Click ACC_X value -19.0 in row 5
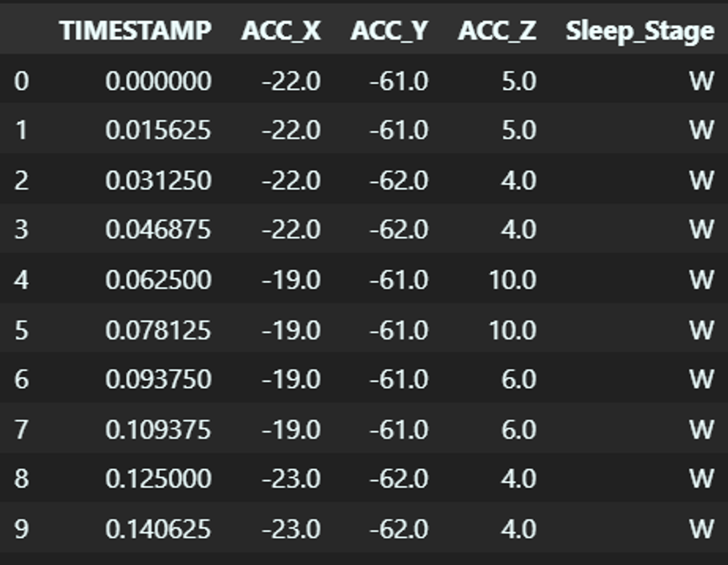The image size is (728, 565). pos(291,330)
